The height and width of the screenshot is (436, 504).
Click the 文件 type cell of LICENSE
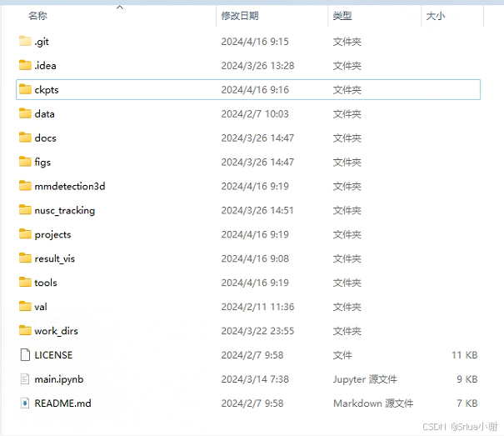[x=342, y=355]
